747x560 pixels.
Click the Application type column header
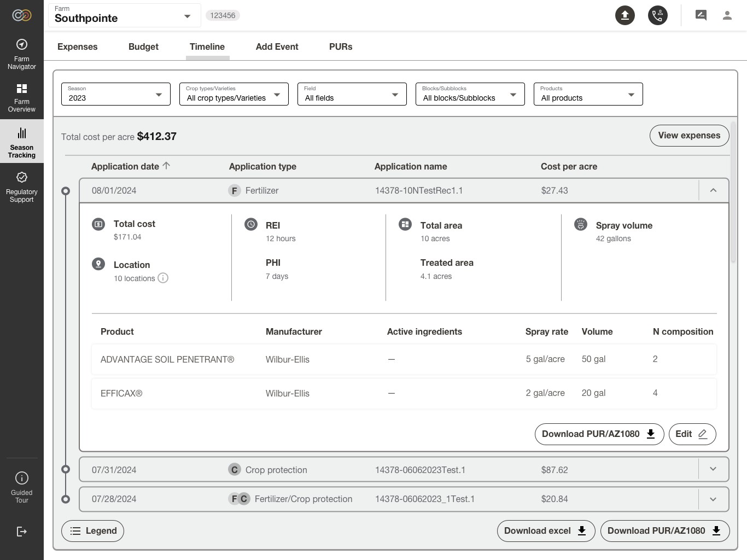coord(262,166)
